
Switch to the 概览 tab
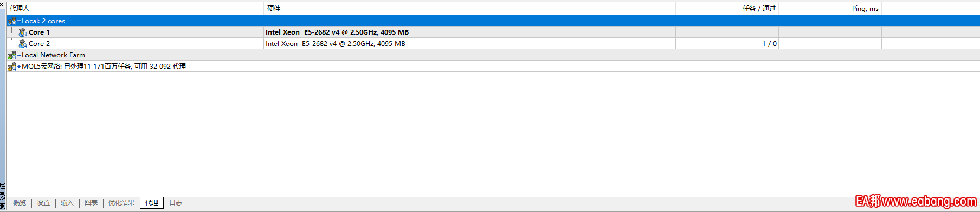20,203
